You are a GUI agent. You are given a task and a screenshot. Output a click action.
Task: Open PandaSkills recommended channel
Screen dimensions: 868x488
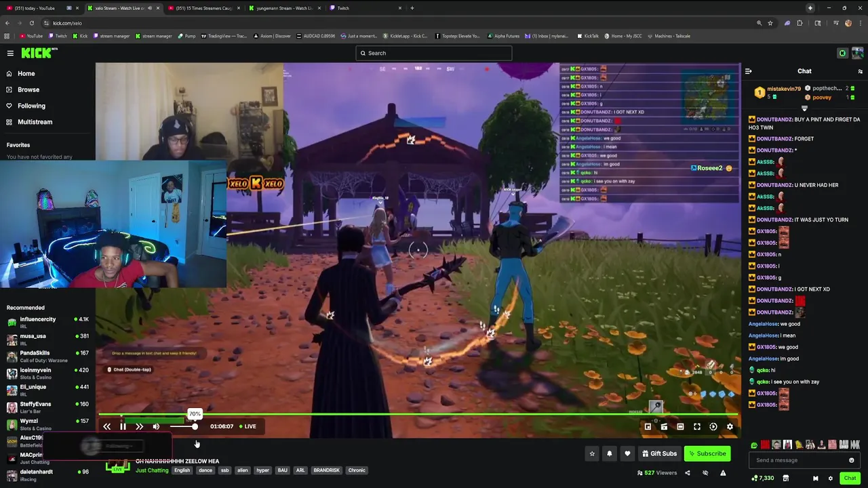pos(47,356)
